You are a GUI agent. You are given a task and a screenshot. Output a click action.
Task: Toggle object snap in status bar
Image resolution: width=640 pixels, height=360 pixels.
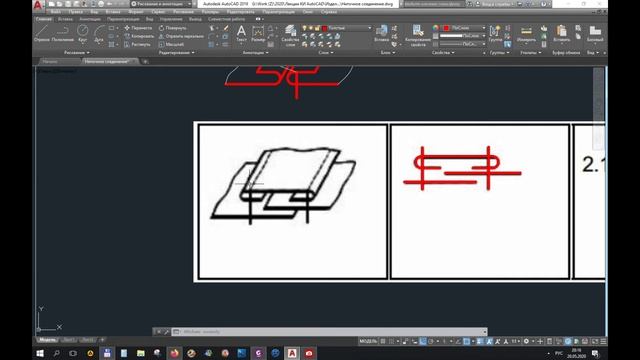pyautogui.click(x=467, y=341)
